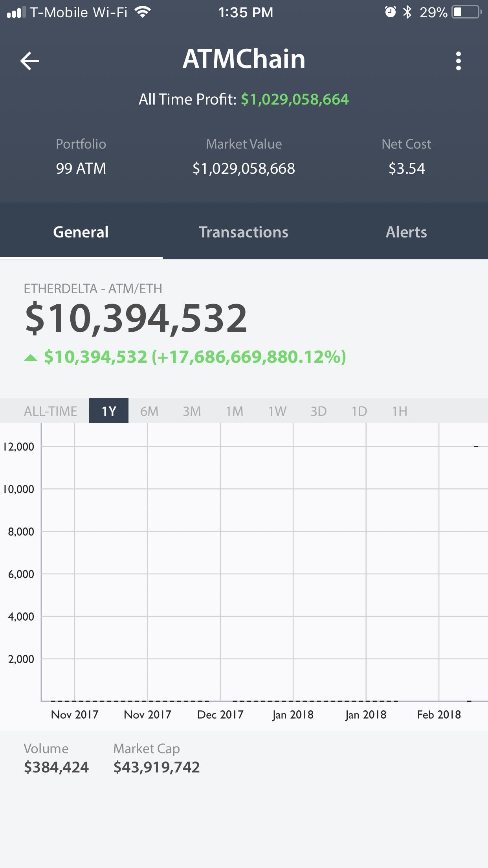488x868 pixels.
Task: Select the ALL-TIME chart range
Action: pos(50,411)
